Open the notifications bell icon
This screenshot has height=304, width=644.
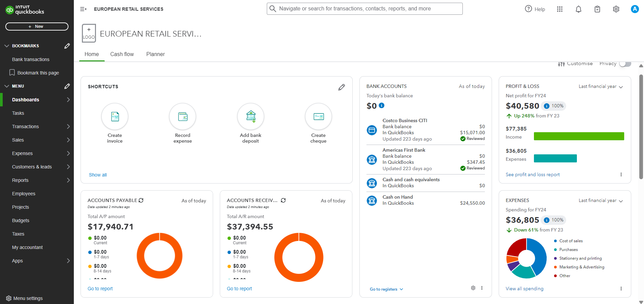(x=578, y=9)
